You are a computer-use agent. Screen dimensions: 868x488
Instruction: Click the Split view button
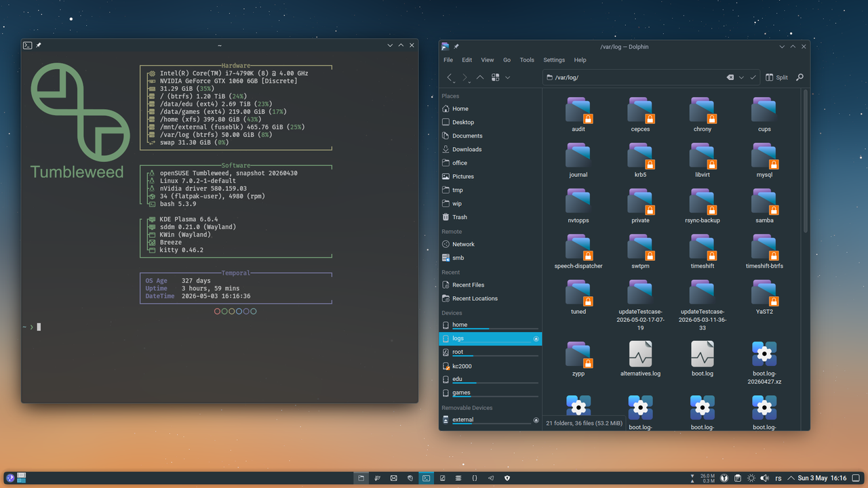tap(776, 77)
